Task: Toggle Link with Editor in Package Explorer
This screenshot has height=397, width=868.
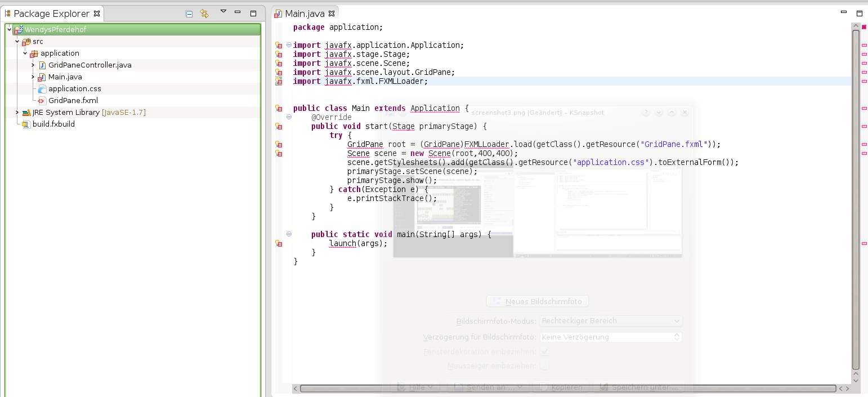Action: tap(204, 14)
